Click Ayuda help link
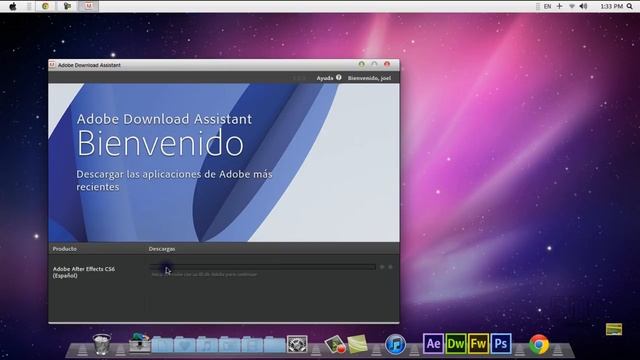This screenshot has height=360, width=640. [325, 78]
